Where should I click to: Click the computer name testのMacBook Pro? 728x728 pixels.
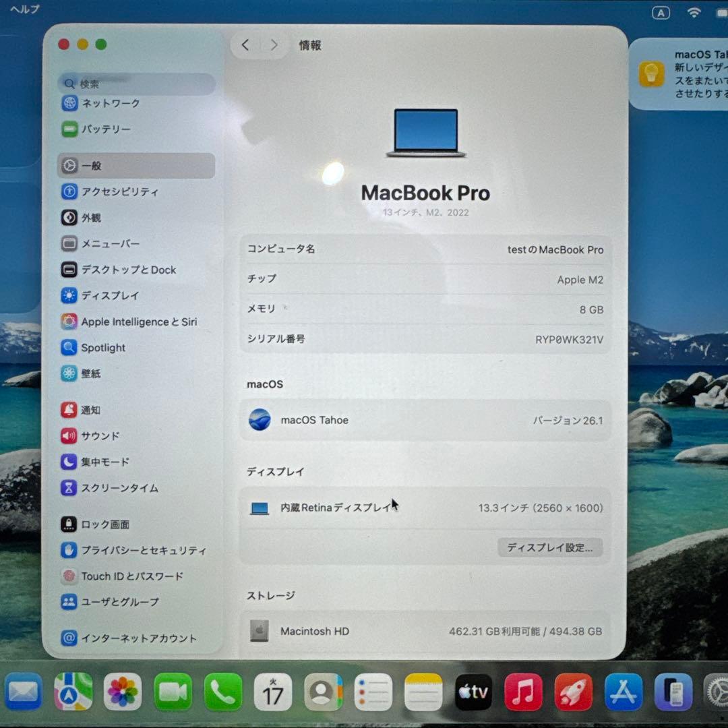tap(555, 250)
